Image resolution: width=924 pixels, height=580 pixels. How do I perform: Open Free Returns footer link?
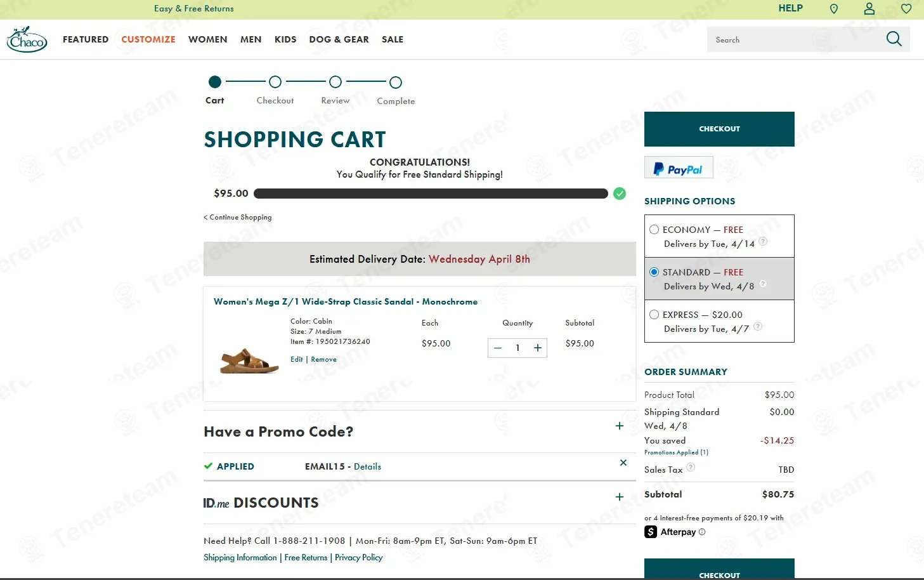pos(306,557)
